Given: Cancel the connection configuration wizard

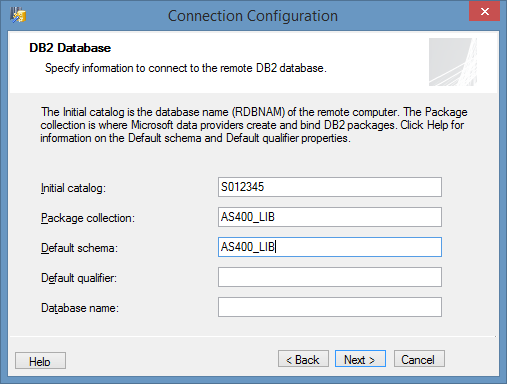Looking at the screenshot, I should coord(419,359).
